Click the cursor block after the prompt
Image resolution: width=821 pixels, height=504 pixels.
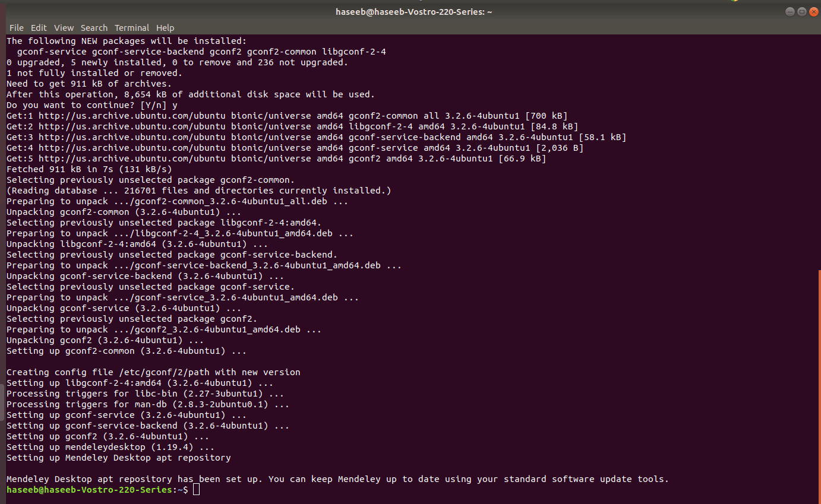pos(197,490)
